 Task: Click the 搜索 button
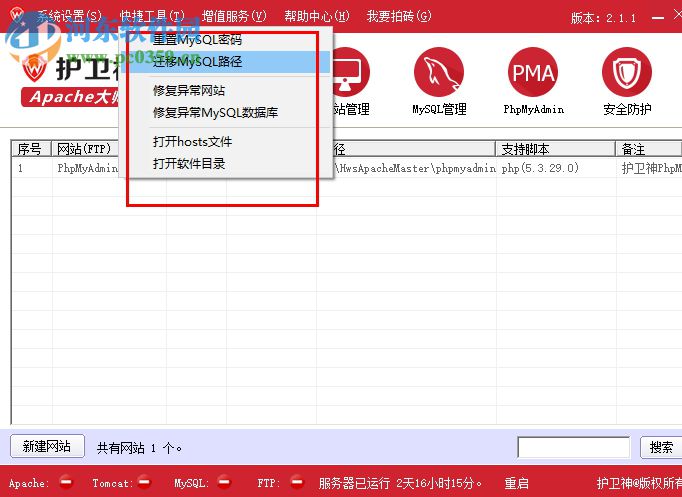coord(661,447)
